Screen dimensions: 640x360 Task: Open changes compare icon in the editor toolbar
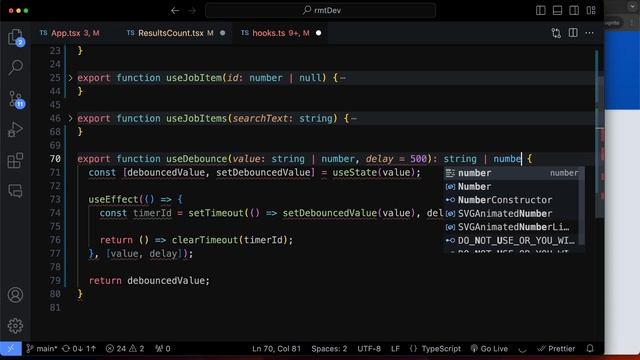pos(556,33)
